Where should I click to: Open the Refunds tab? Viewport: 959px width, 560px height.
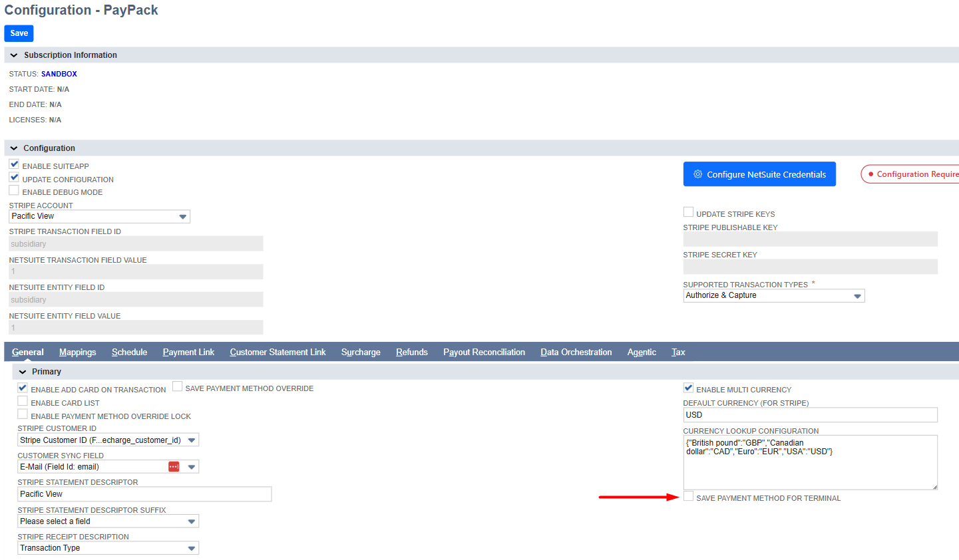pos(412,352)
